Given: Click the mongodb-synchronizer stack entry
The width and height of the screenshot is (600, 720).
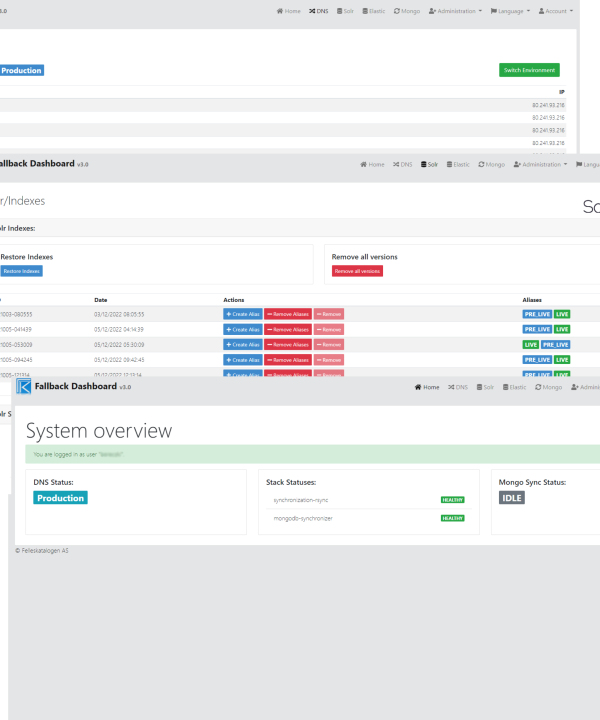Looking at the screenshot, I should (x=303, y=518).
